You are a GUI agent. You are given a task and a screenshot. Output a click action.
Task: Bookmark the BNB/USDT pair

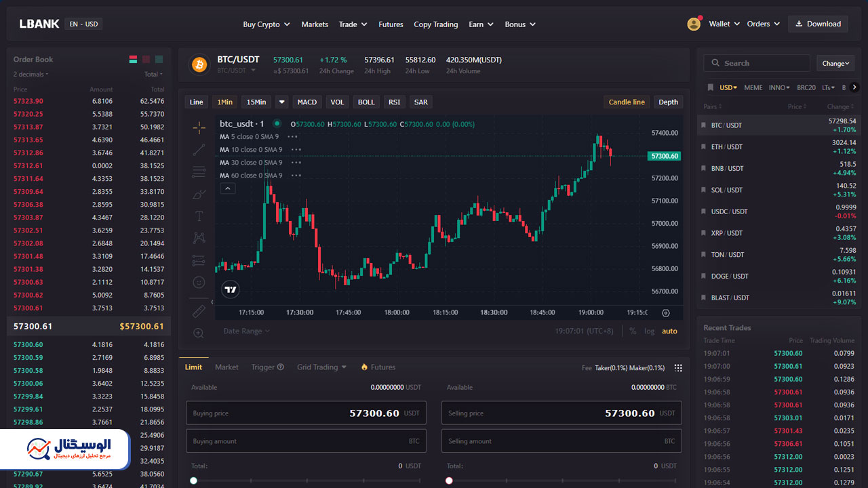[x=704, y=168]
